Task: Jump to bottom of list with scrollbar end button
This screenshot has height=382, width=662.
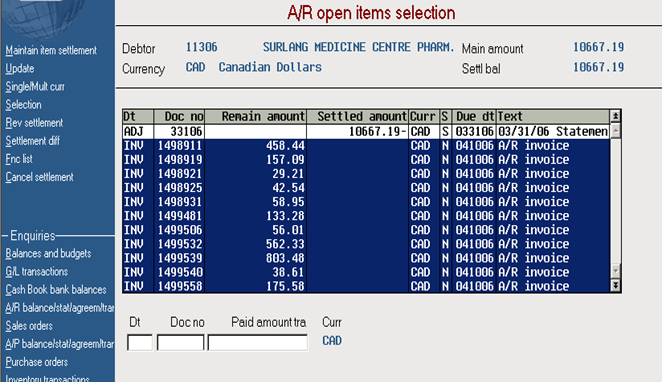Action: pyautogui.click(x=616, y=286)
